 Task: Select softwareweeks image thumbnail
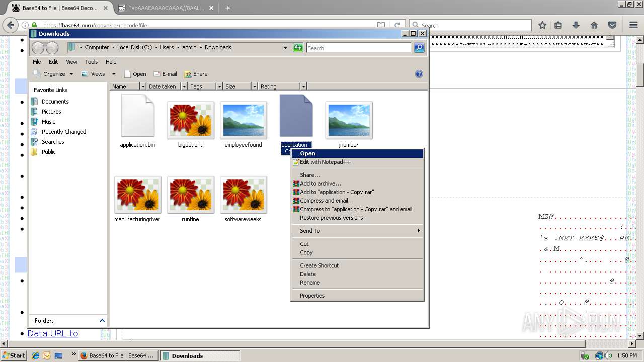[x=244, y=195]
